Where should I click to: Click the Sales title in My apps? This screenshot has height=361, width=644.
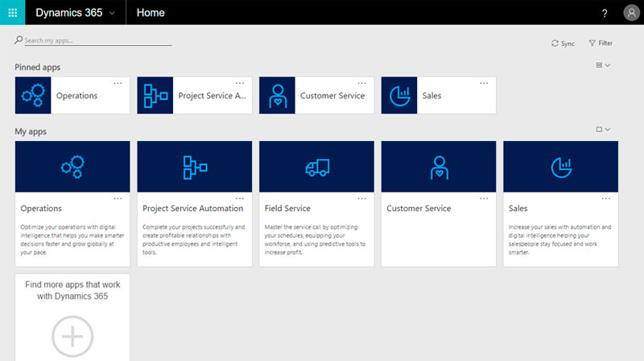click(x=518, y=209)
